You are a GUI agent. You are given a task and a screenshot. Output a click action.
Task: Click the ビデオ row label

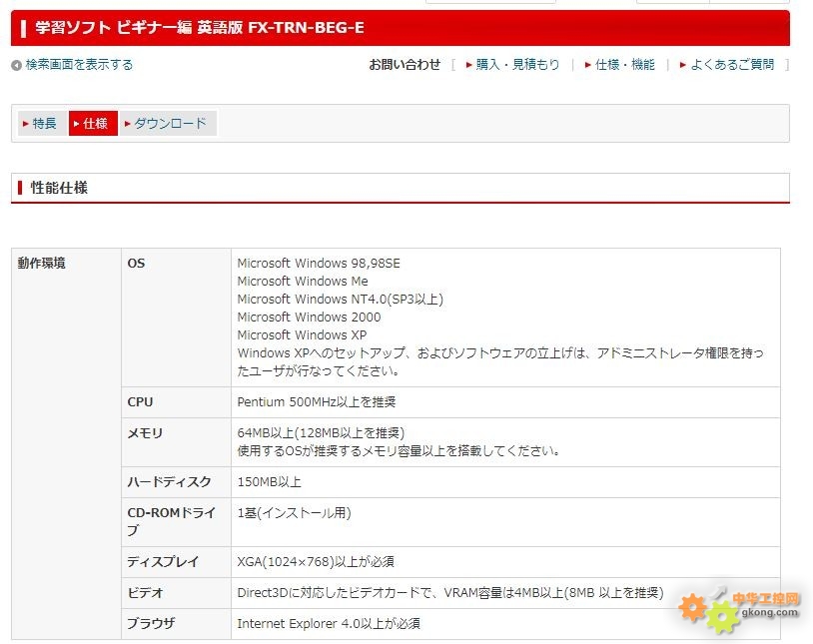pos(145,593)
